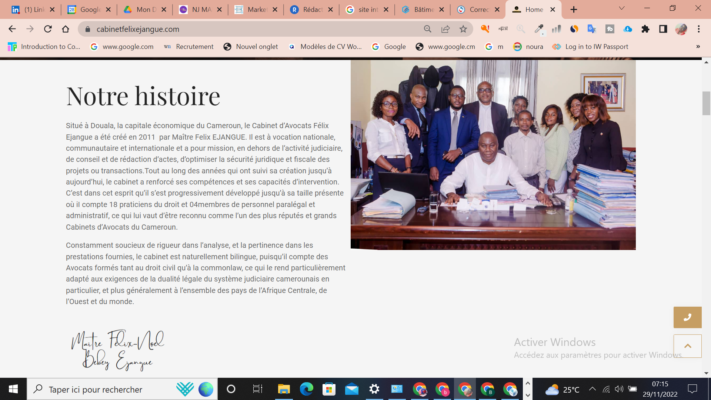The height and width of the screenshot is (400, 711).
Task: Bookmark this page with the star icon
Action: (463, 29)
